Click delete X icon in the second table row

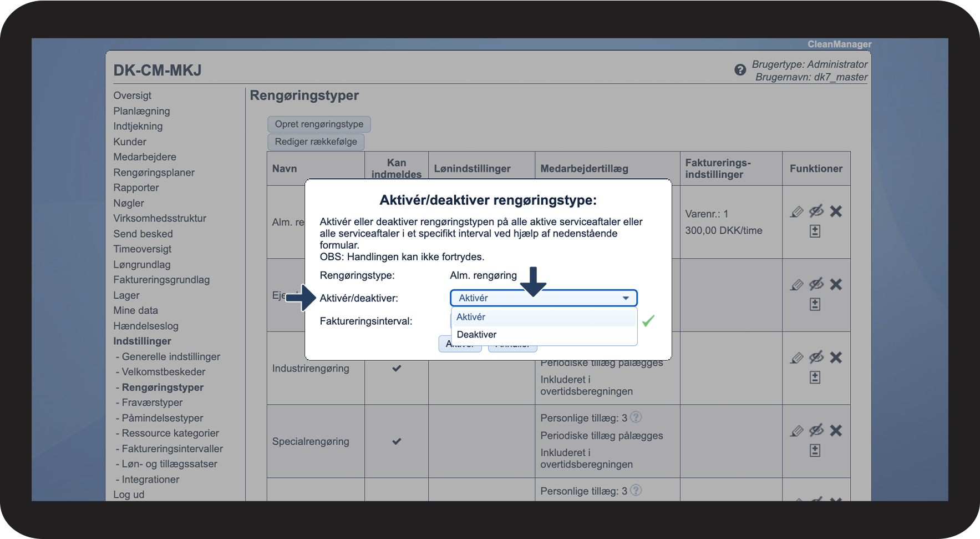click(836, 284)
